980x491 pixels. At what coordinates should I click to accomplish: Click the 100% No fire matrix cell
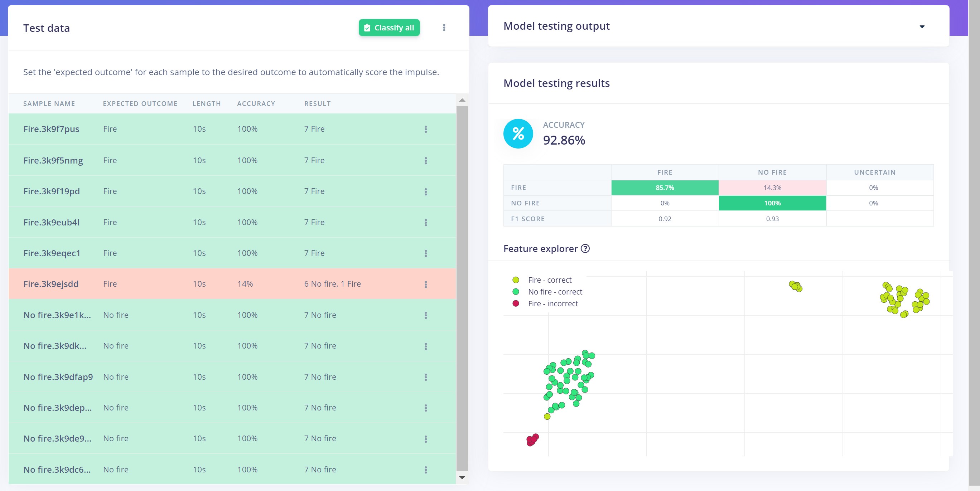(772, 204)
